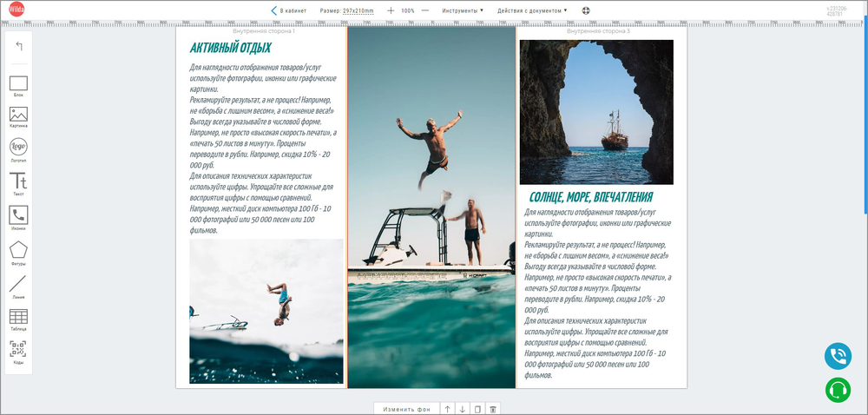Pick the Текст text tool
This screenshot has height=415, width=868.
pyautogui.click(x=18, y=181)
